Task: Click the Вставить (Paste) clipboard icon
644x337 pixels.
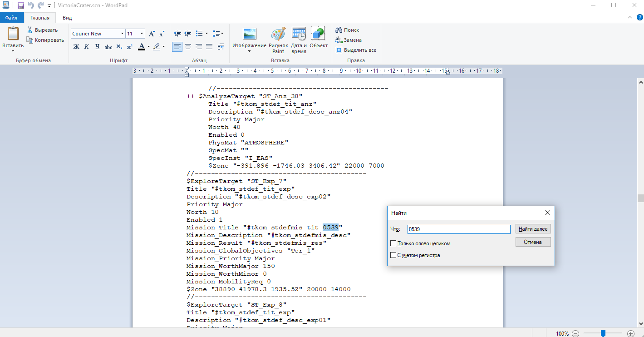Action: [13, 34]
